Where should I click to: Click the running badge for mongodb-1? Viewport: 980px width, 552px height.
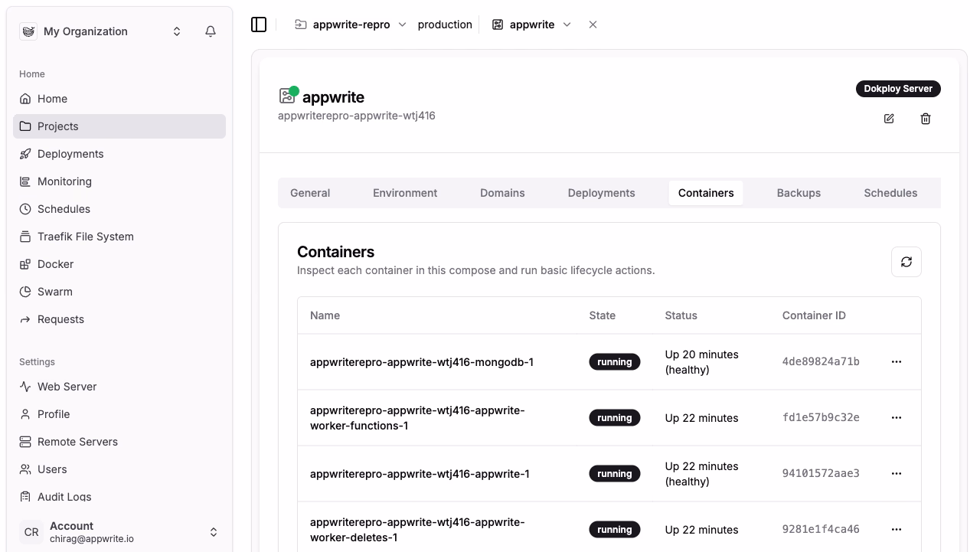coord(615,362)
